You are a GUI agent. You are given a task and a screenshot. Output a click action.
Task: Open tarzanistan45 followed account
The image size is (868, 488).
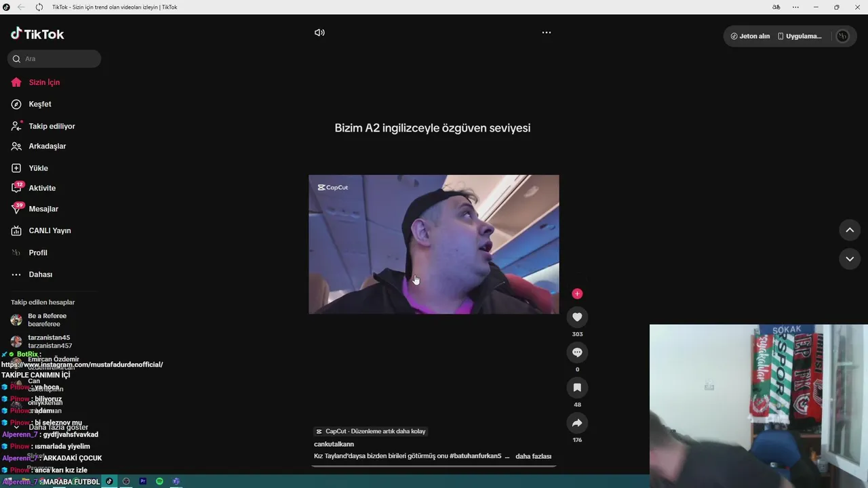[x=49, y=342]
